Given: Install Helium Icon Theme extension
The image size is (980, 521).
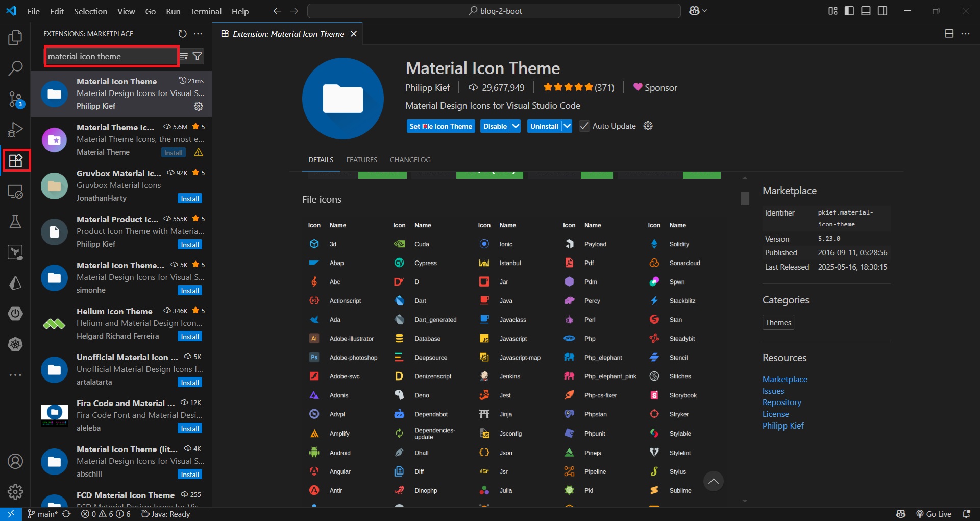Looking at the screenshot, I should point(190,337).
